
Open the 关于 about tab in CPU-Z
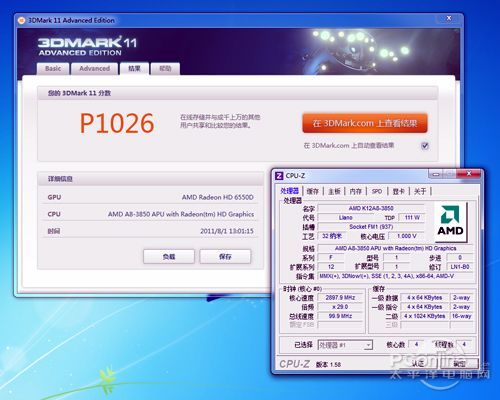420,191
